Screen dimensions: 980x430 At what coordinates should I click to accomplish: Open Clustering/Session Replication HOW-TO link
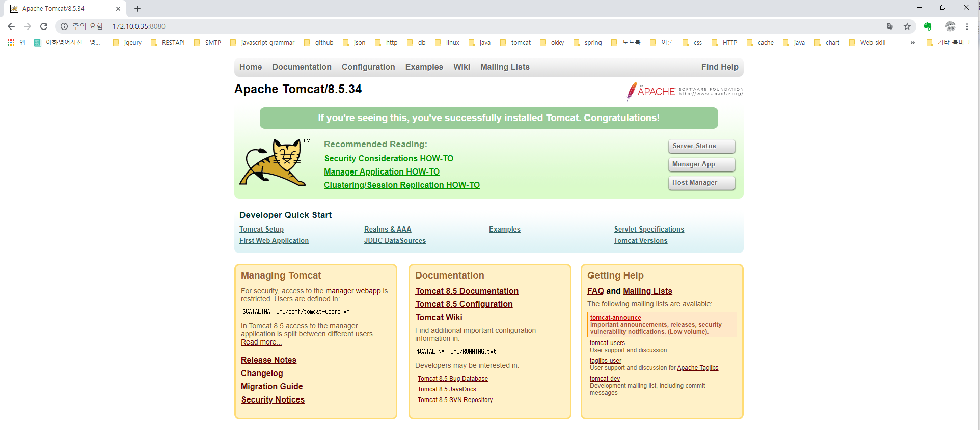coord(402,185)
